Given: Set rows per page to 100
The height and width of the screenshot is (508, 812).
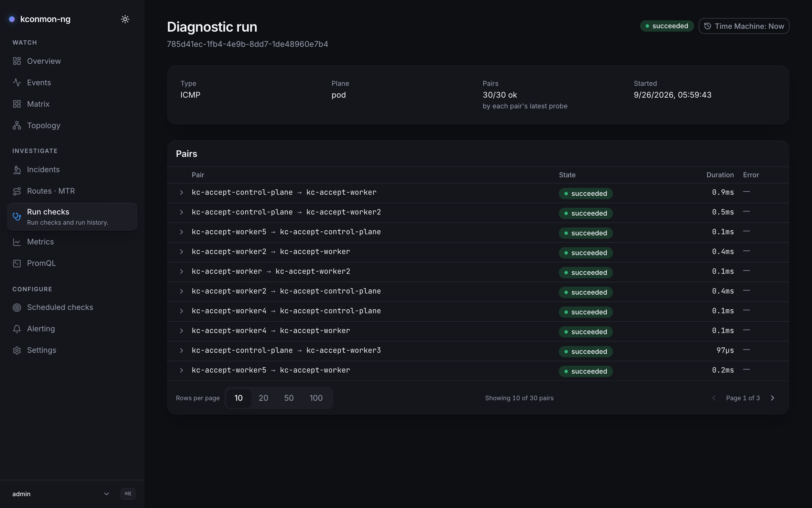Looking at the screenshot, I should tap(316, 398).
